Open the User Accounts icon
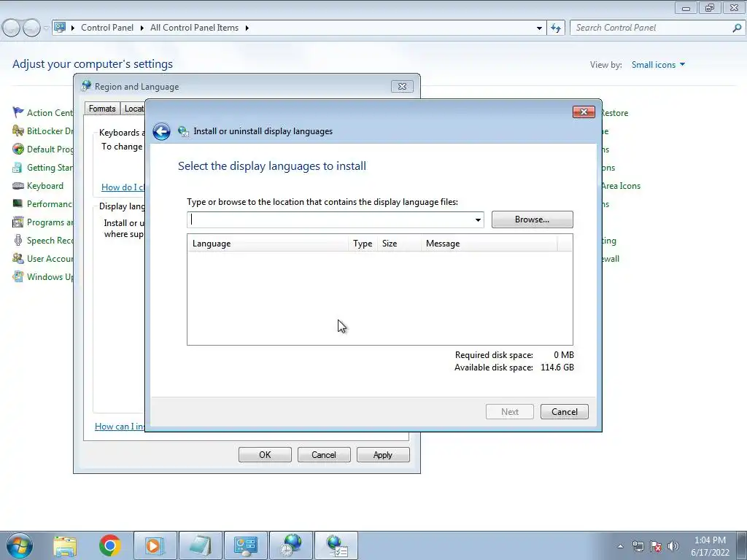Viewport: 747px width, 560px height. click(x=18, y=259)
